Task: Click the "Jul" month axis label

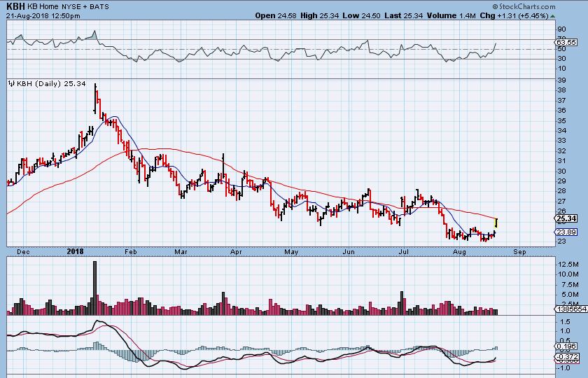Action: 403,251
